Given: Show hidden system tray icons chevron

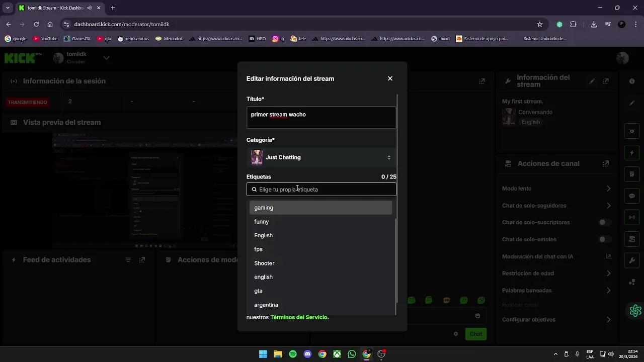Looking at the screenshot, I should click(555, 354).
